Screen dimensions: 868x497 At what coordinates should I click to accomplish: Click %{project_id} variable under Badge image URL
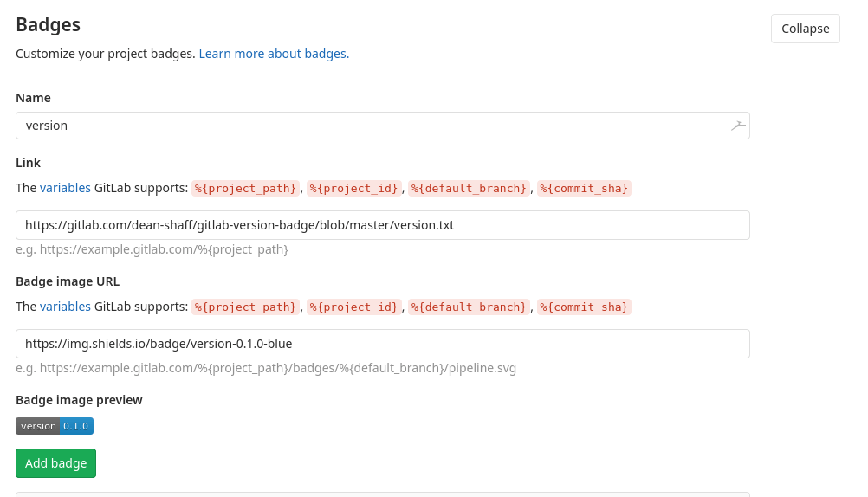point(353,307)
